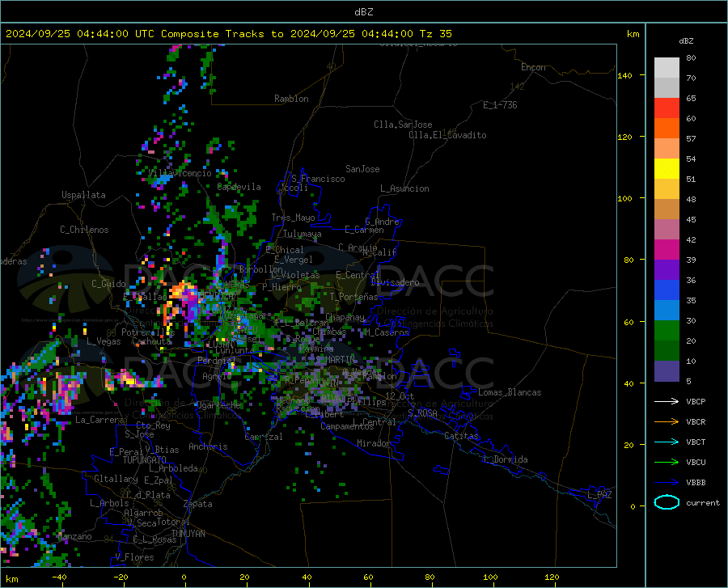Click the Potrerillos map label
Image resolution: width=728 pixels, height=588 pixels.
[x=148, y=332]
